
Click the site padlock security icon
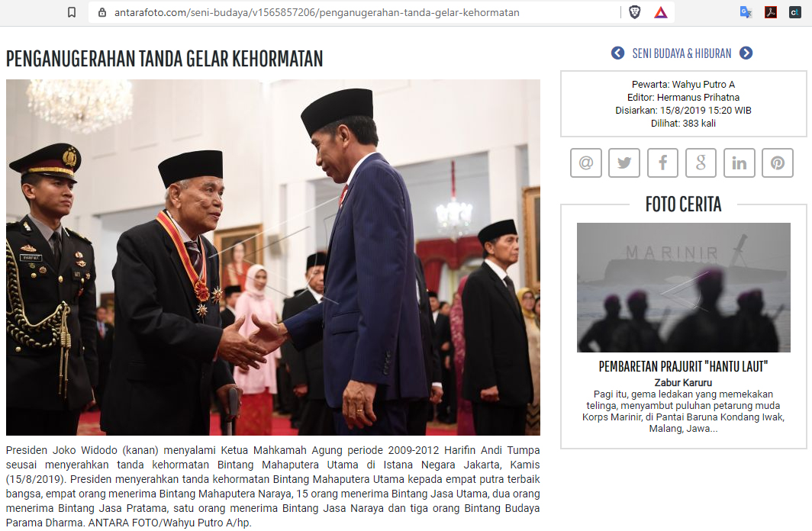(x=102, y=12)
